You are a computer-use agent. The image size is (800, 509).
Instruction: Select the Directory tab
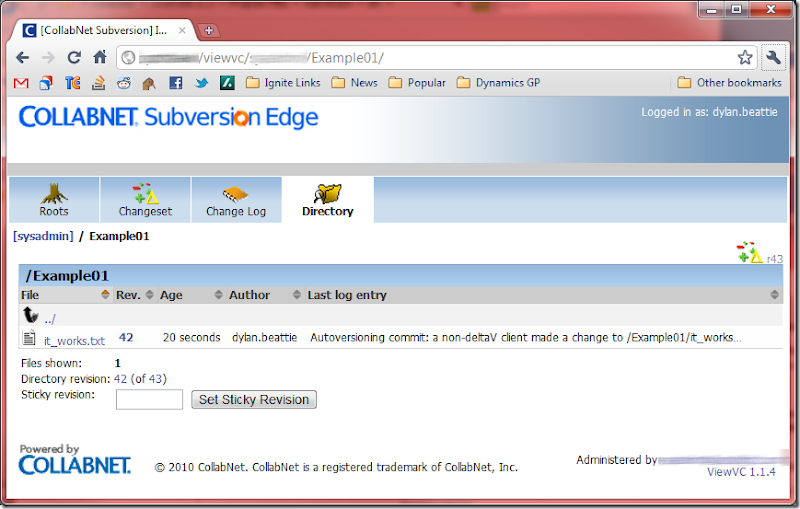[328, 200]
